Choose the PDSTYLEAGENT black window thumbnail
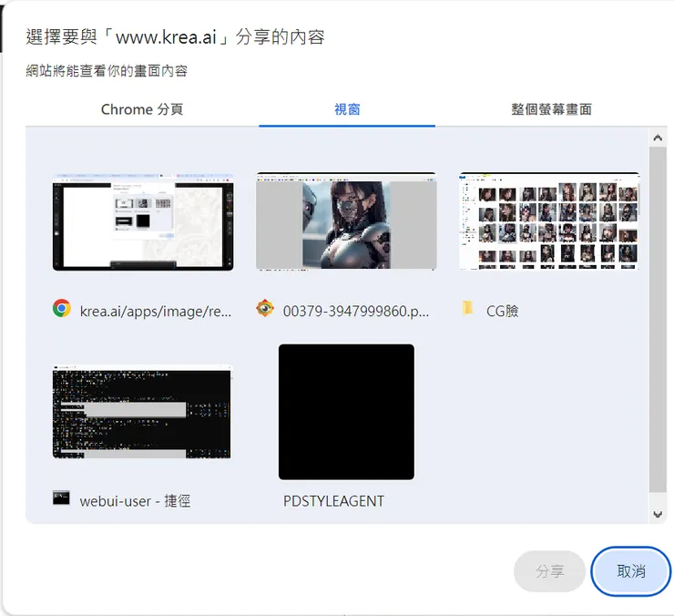 pos(346,412)
